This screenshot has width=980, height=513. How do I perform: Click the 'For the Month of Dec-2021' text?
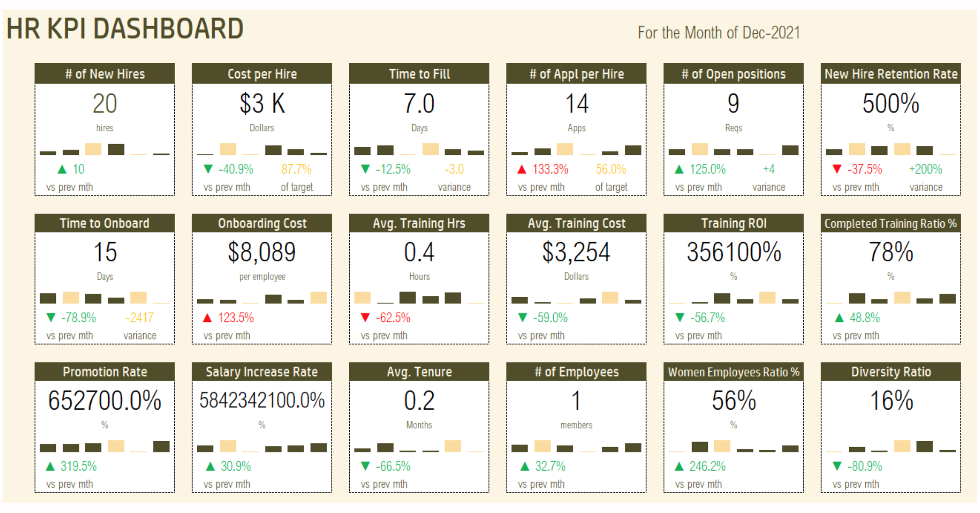pos(719,33)
